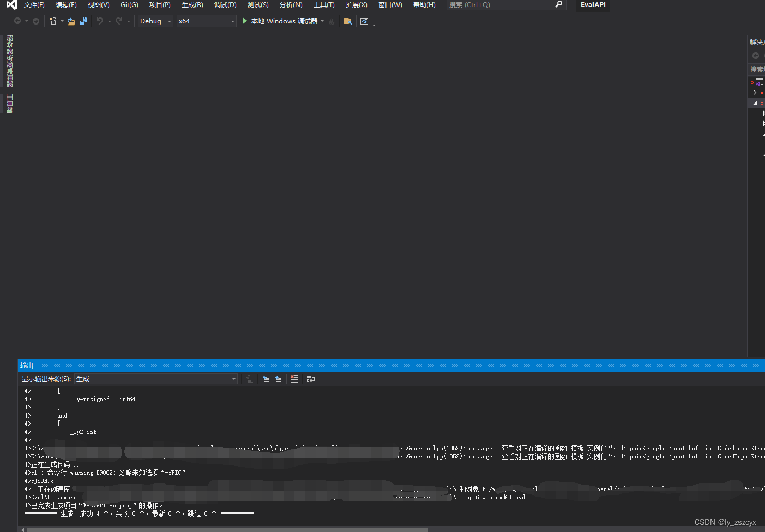This screenshot has width=765, height=532.
Task: Click the Live Share window icon
Action: (364, 21)
